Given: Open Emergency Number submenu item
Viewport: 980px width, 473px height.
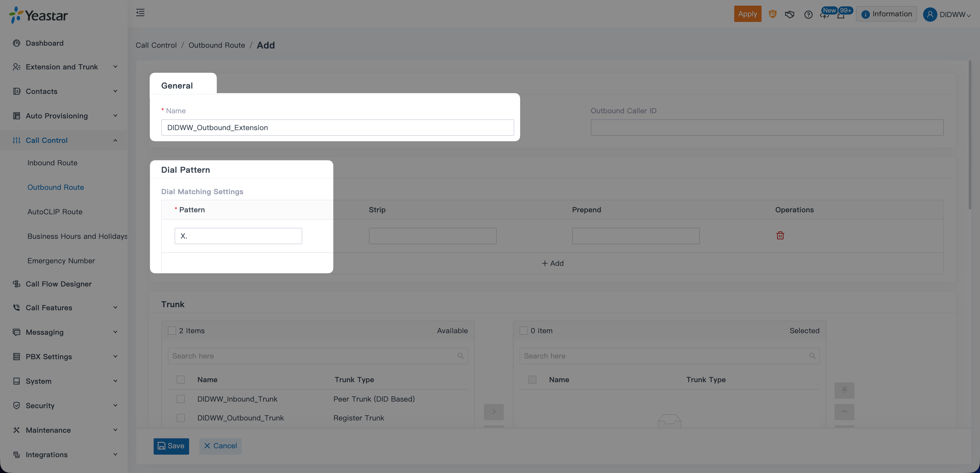Looking at the screenshot, I should coord(61,261).
